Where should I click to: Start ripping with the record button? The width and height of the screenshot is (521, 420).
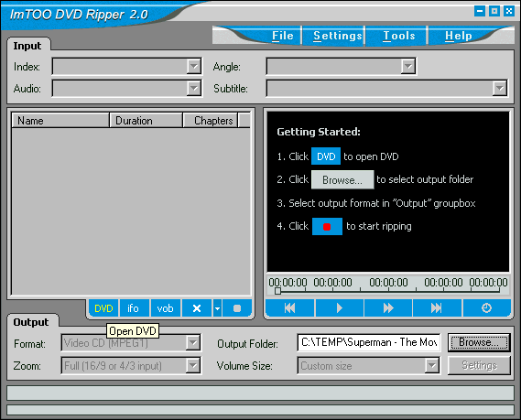[x=237, y=308]
